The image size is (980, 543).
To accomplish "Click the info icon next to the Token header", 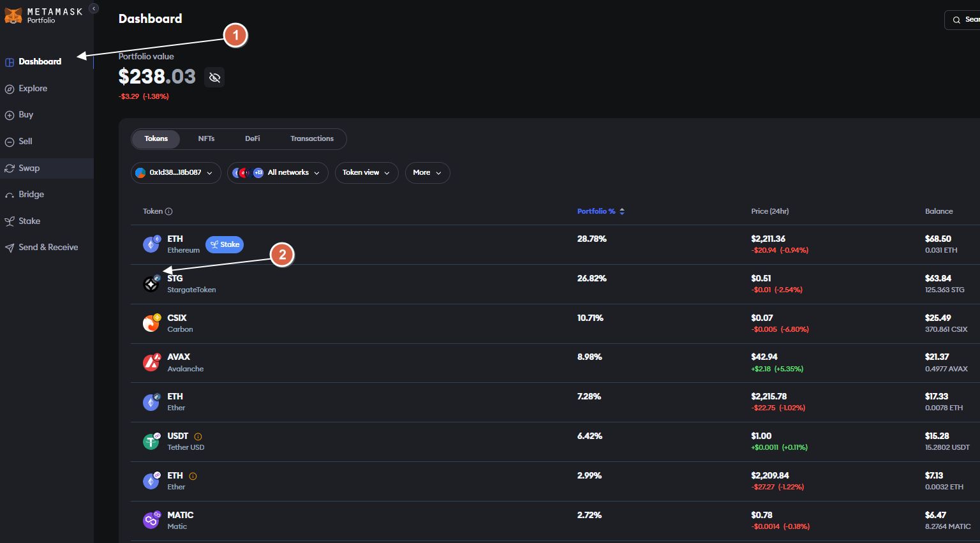I will pos(168,211).
